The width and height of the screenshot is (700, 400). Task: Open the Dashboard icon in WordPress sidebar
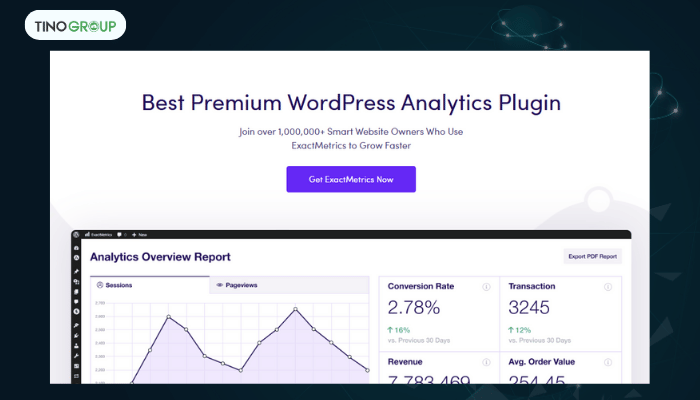pos(76,247)
